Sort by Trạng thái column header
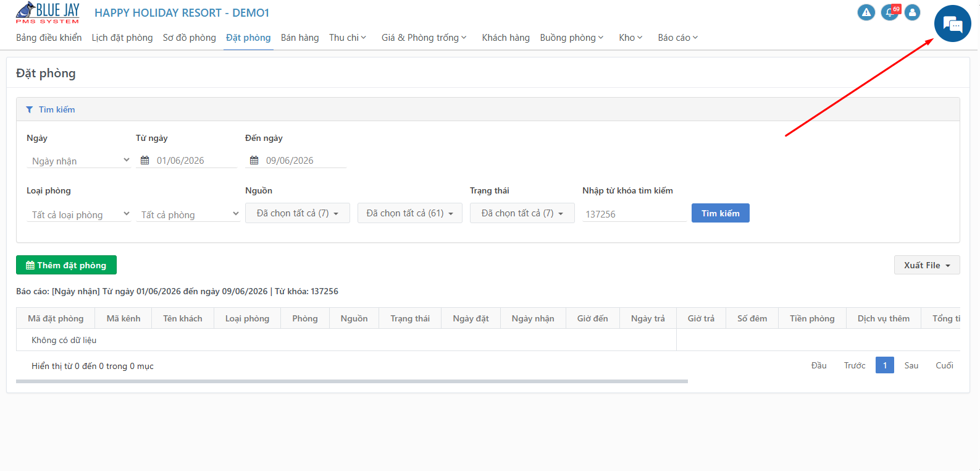 pos(410,318)
